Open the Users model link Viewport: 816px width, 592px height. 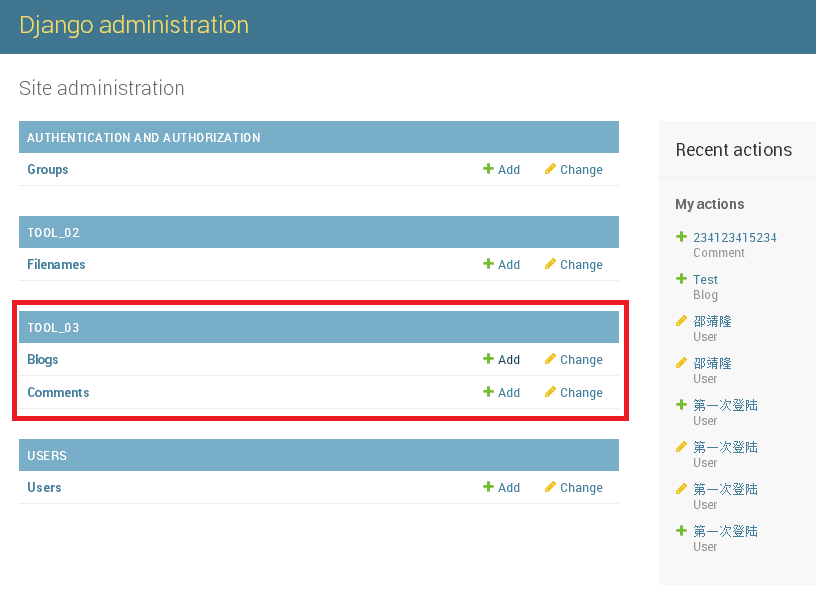[44, 487]
